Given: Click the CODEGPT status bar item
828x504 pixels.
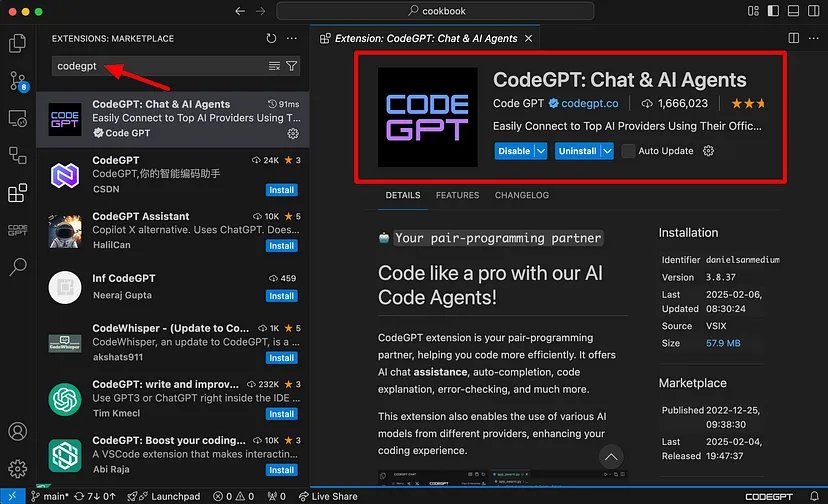Looking at the screenshot, I should (x=768, y=497).
